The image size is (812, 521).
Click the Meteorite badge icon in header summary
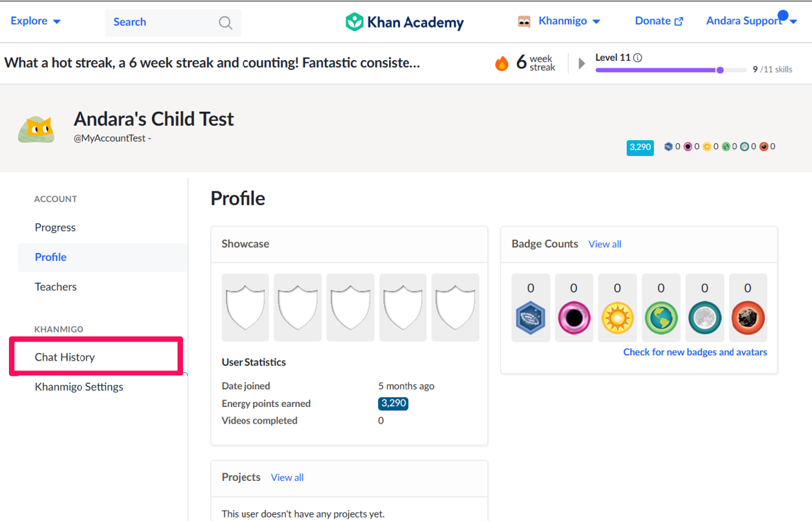click(x=764, y=146)
